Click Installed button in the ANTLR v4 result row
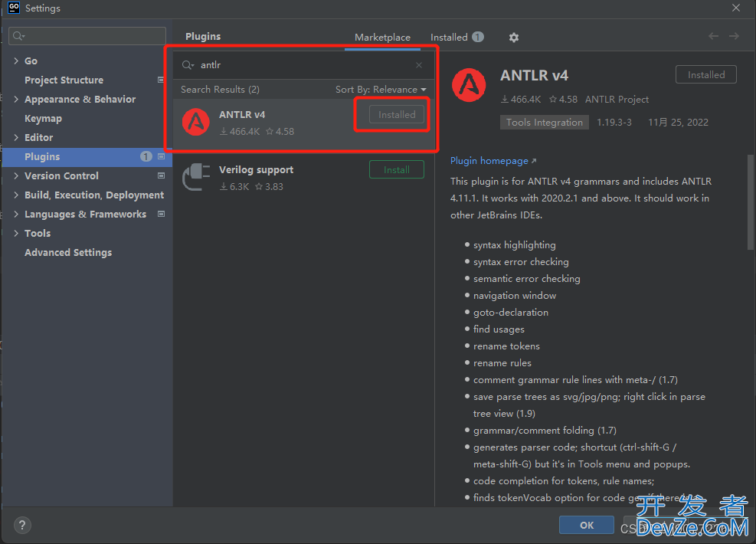The image size is (756, 544). (x=397, y=115)
